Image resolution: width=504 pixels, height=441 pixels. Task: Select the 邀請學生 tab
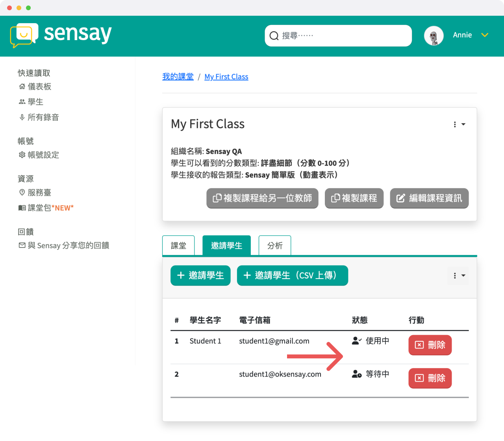pos(226,245)
